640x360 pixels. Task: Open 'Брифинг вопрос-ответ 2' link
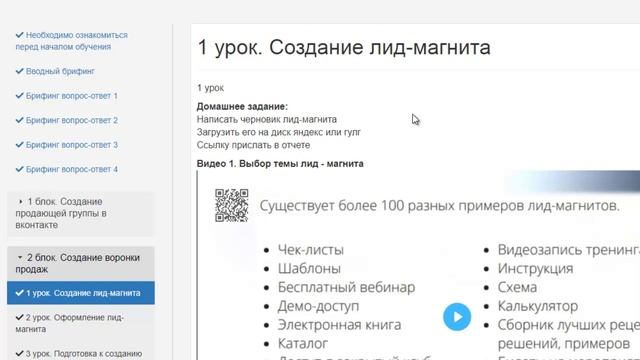[x=71, y=120]
